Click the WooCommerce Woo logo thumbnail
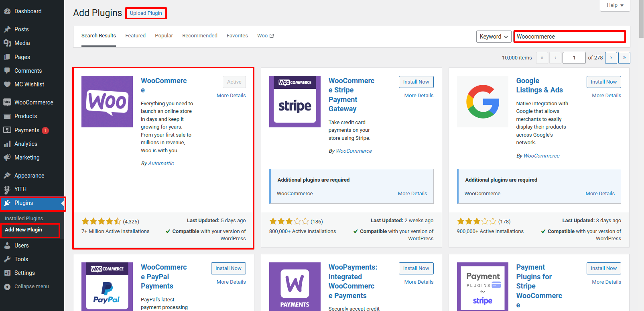 tap(107, 102)
